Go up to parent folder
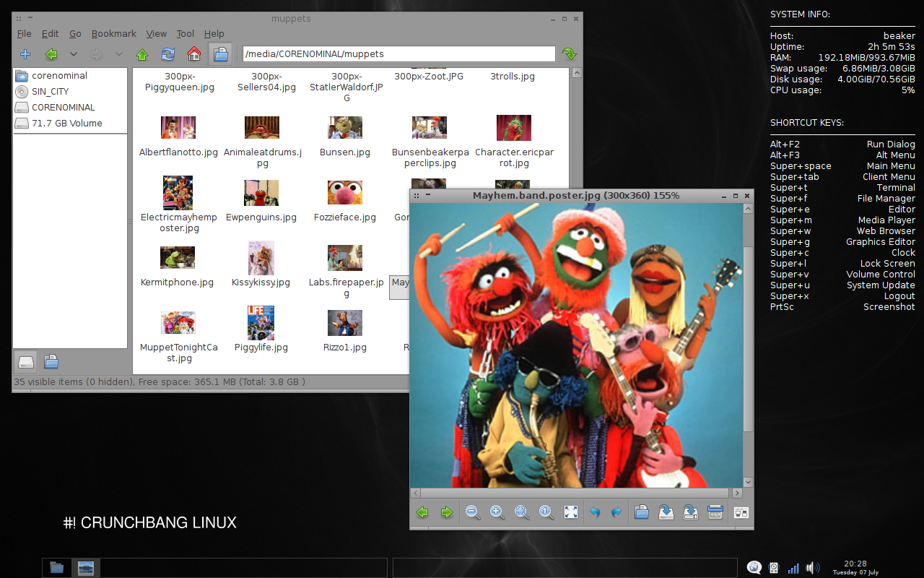The width and height of the screenshot is (924, 578). point(142,54)
